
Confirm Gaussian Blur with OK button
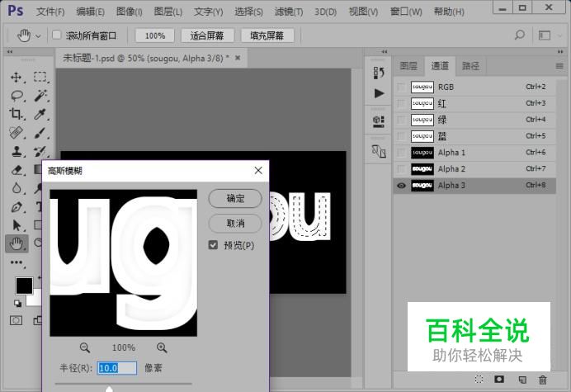click(235, 199)
